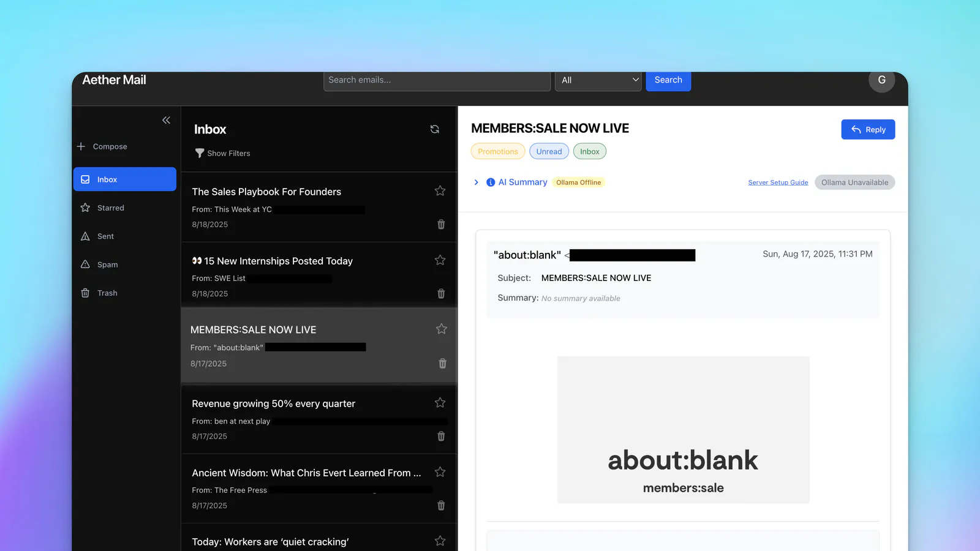Delete 15 New Internships Posted Today email
This screenshot has width=980, height=551.
pos(441,293)
